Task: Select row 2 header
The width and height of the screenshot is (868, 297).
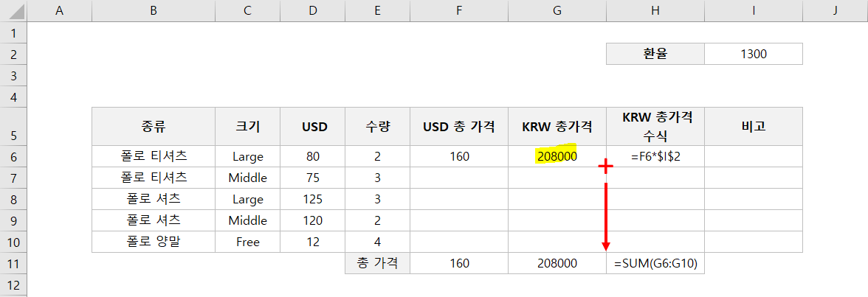Action: (13, 54)
